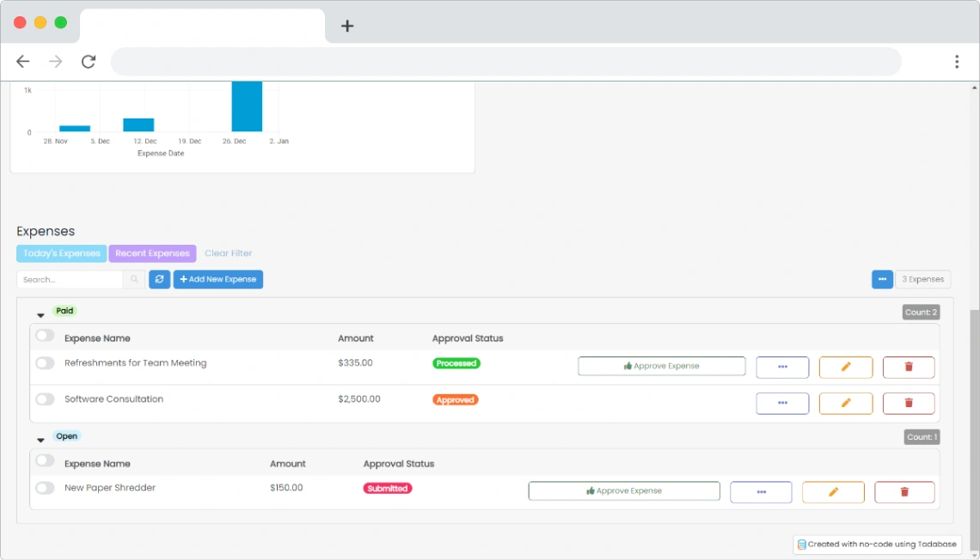Click the search magnifier icon
The width and height of the screenshot is (980, 560).
134,279
